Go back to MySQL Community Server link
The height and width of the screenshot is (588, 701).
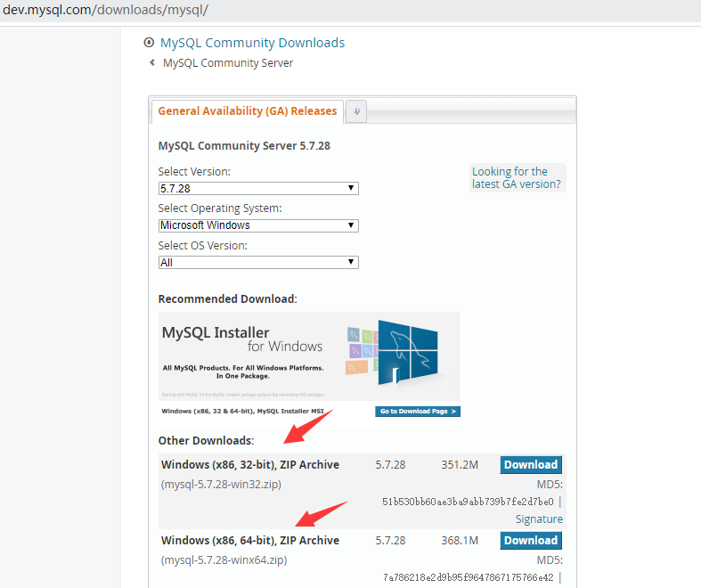[228, 63]
